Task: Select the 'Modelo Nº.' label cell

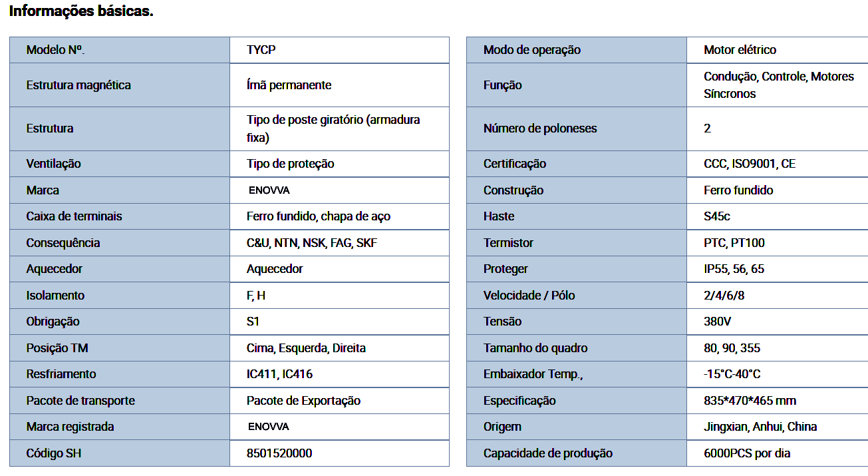Action: 56,50
